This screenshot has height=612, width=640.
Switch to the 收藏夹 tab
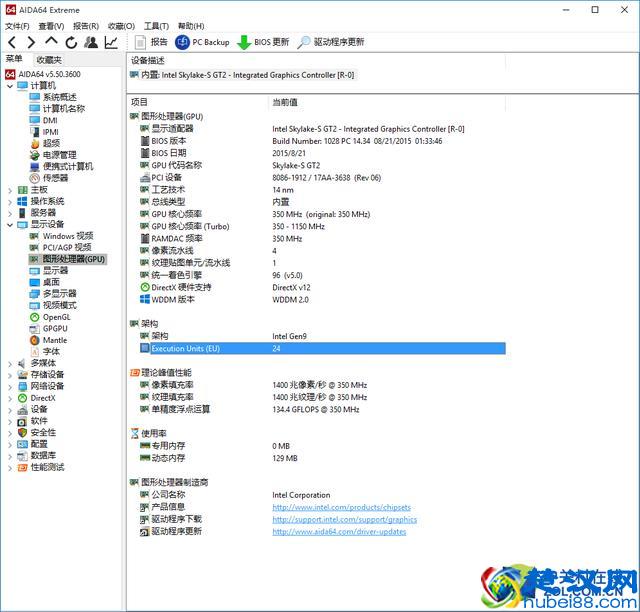coord(49,60)
